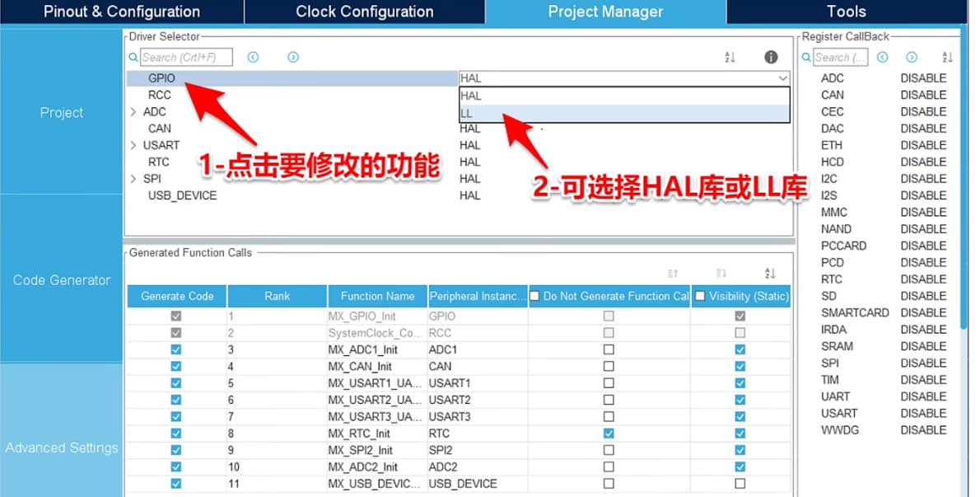Image resolution: width=980 pixels, height=497 pixels.
Task: Click the Driver Selector sort icon
Action: [x=729, y=57]
